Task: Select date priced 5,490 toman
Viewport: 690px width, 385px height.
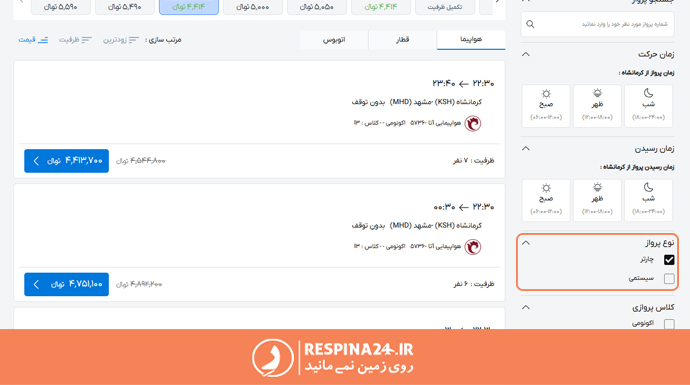Action: (x=125, y=7)
